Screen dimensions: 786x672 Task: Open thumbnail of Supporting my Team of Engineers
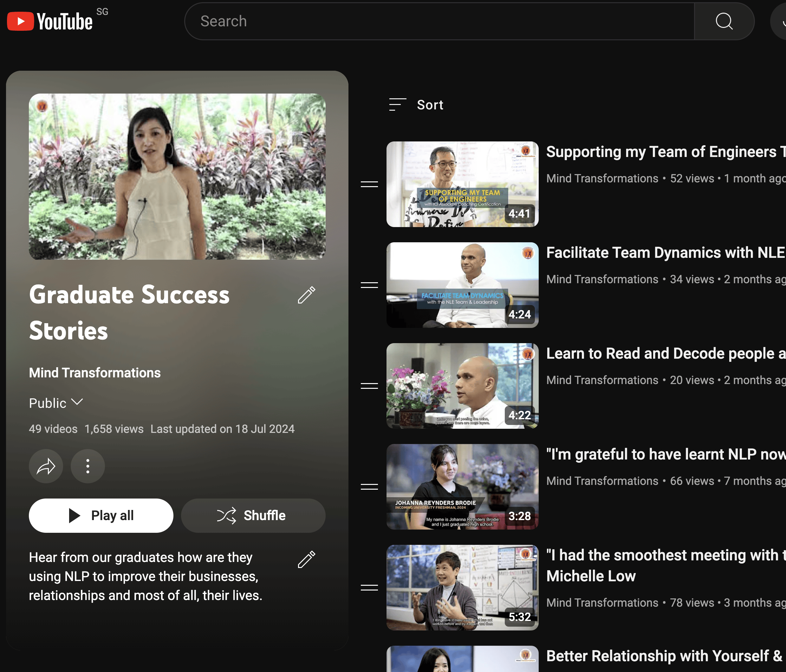click(462, 184)
